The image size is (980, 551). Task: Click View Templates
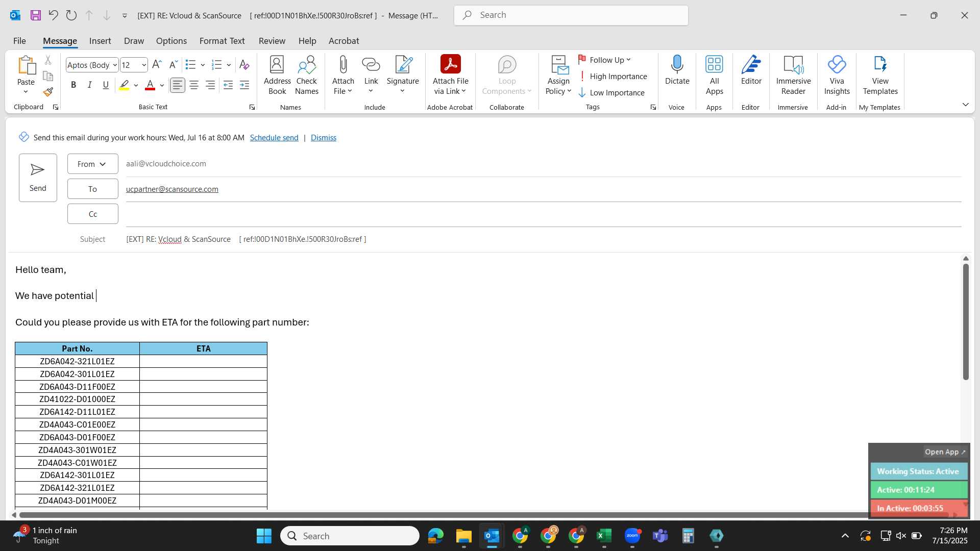pyautogui.click(x=880, y=76)
